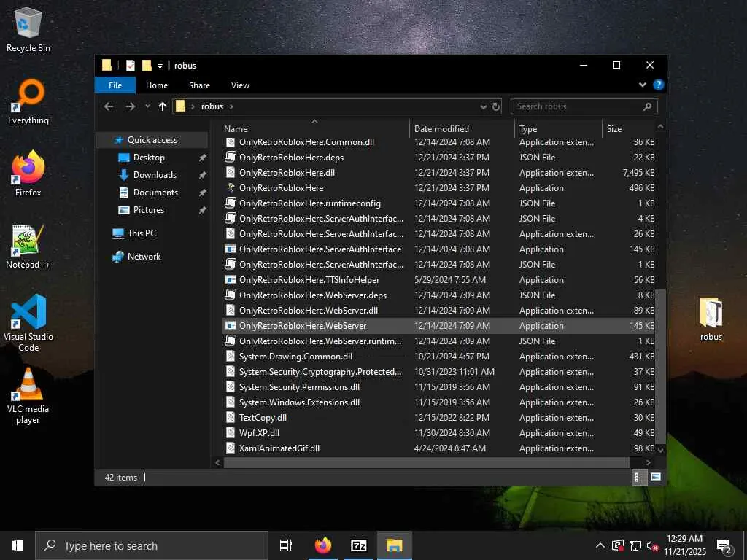Open Firefox from the taskbar

(x=323, y=545)
